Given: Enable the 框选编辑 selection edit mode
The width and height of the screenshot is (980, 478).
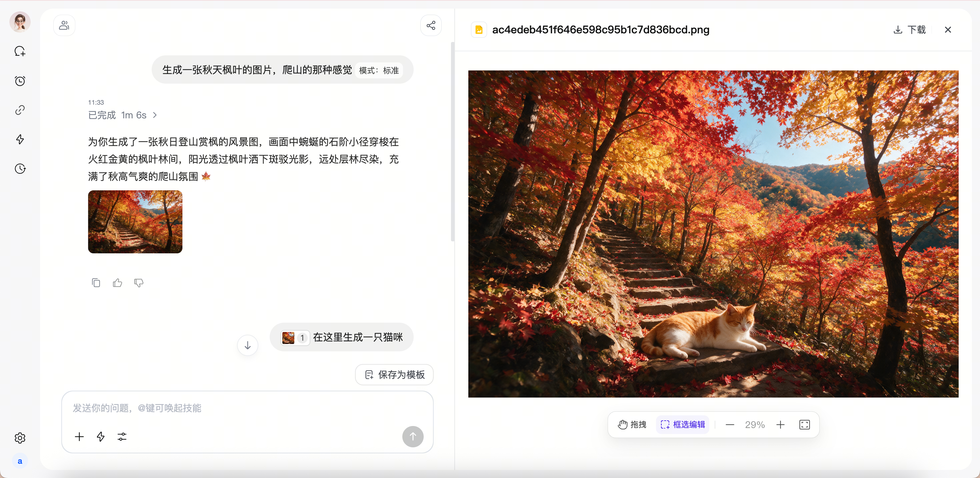Looking at the screenshot, I should 683,424.
